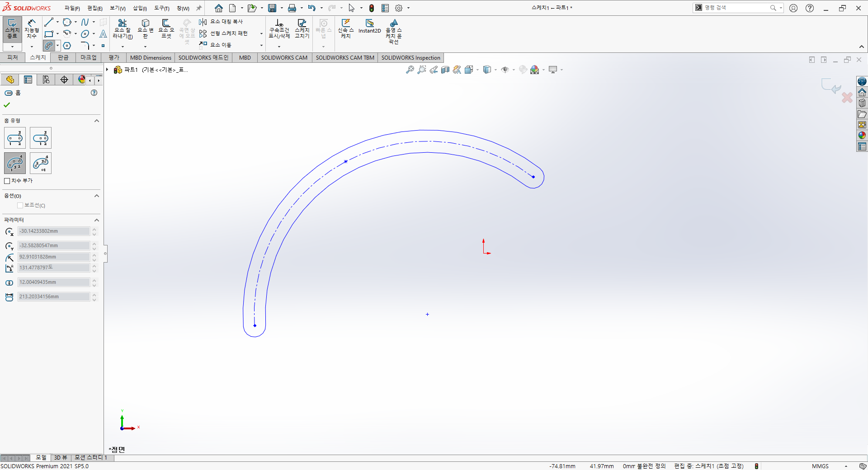
Task: Open Appearances color ball in task pane
Action: tap(862, 136)
